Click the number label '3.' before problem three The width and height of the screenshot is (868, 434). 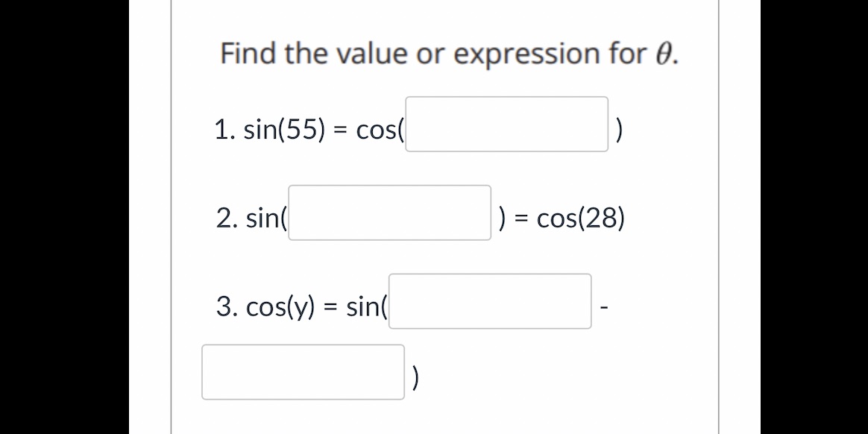(x=227, y=306)
